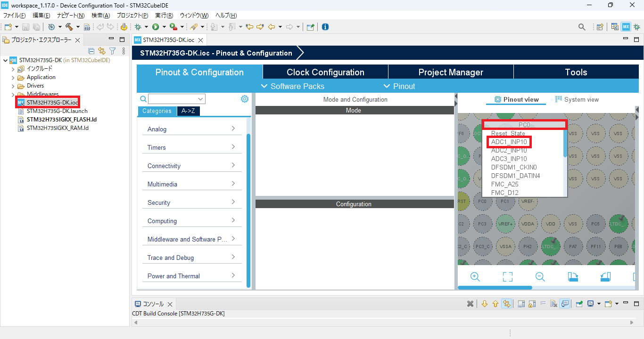Rotate the chip clockwise
The image size is (644, 339).
573,277
